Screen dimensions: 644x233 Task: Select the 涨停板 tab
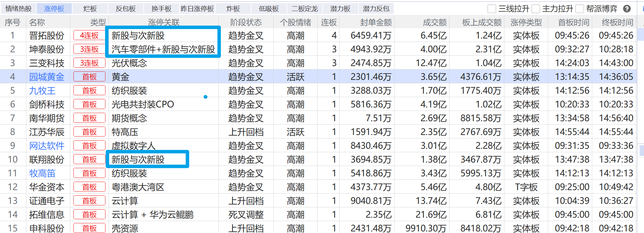pyautogui.click(x=54, y=9)
